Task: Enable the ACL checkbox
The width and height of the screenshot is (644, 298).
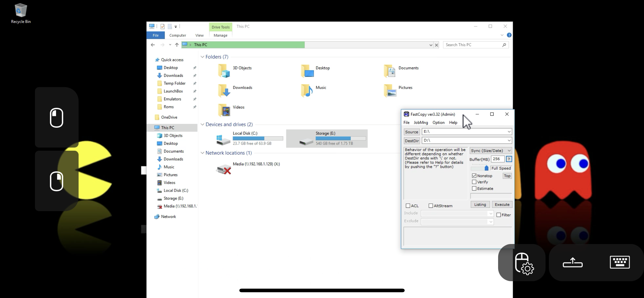Action: [x=408, y=206]
